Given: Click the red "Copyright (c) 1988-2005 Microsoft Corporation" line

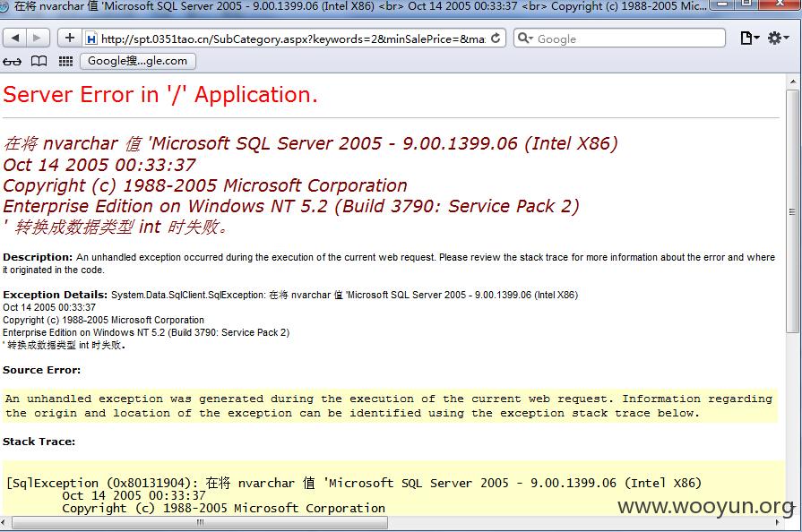Looking at the screenshot, I should point(205,185).
